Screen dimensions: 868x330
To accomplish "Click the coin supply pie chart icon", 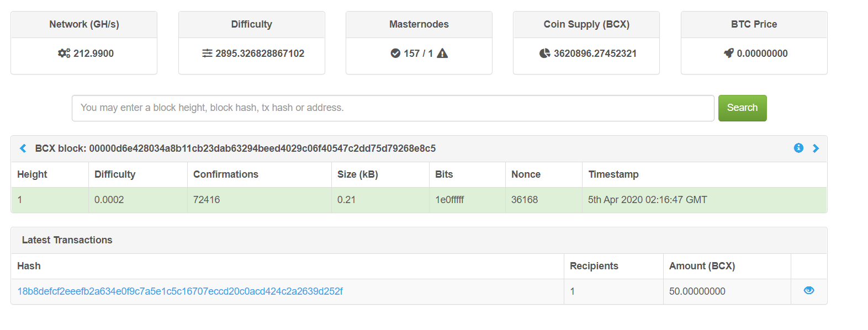I will pyautogui.click(x=545, y=54).
